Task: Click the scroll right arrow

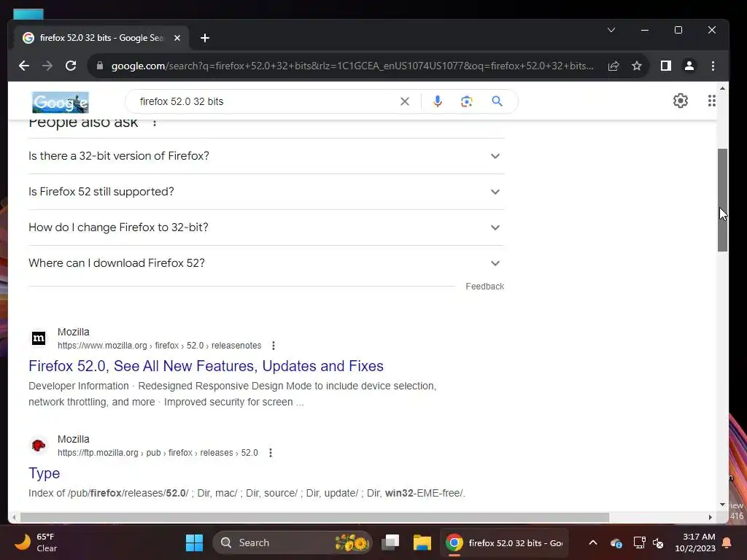Action: 711,517
